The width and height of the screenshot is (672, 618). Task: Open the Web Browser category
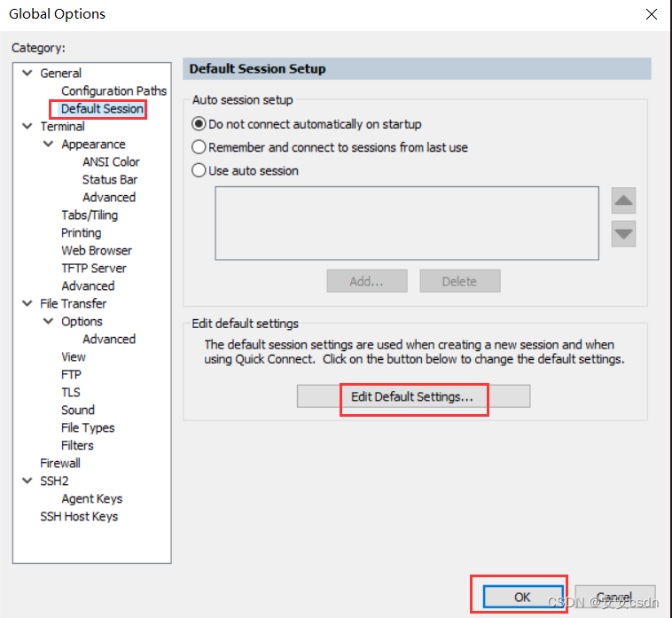point(97,251)
